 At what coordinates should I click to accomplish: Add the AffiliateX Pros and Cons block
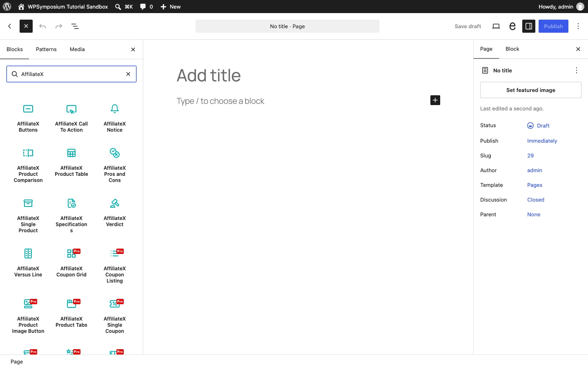[115, 165]
